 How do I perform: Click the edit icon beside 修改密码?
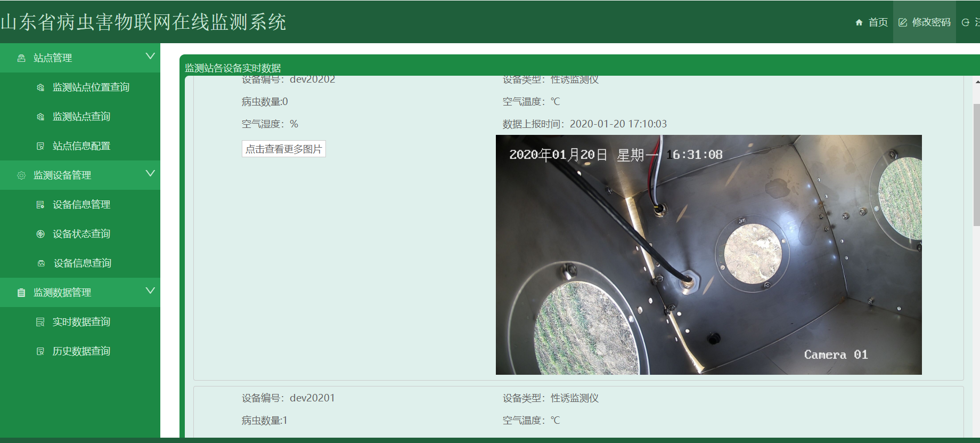[902, 22]
